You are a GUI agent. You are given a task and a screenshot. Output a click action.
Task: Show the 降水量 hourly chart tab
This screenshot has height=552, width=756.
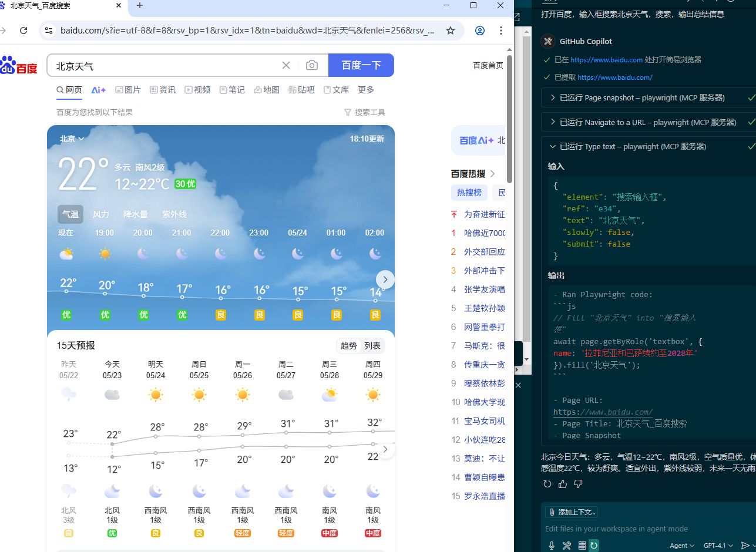point(136,214)
